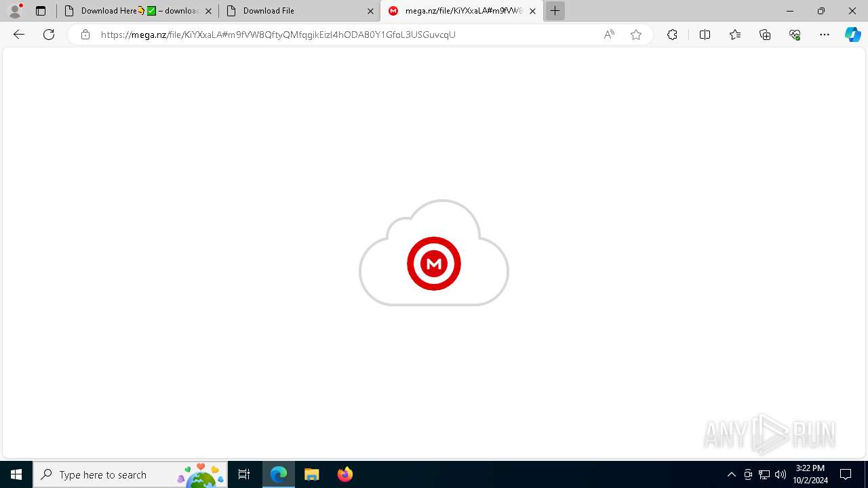Open the clock showing 3:22 PM
The height and width of the screenshot is (488, 868).
(810, 474)
